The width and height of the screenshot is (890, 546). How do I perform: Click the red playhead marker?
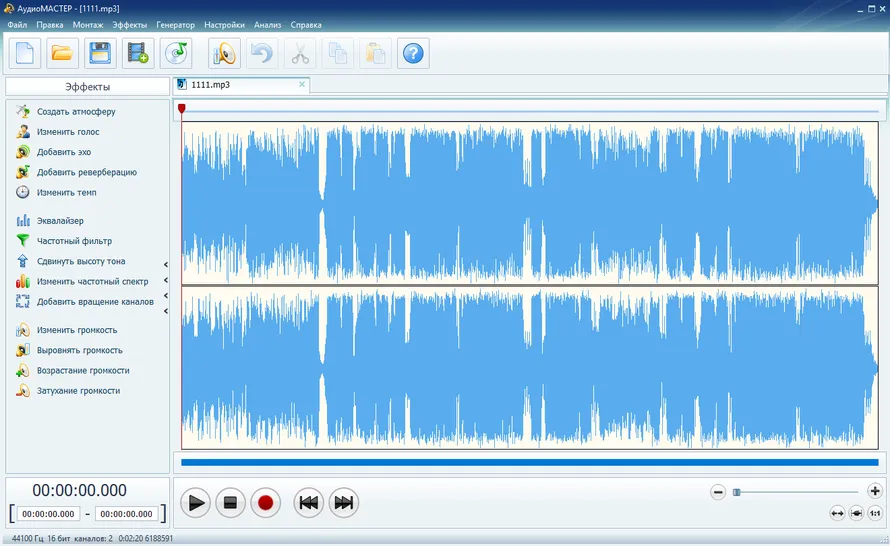click(182, 108)
